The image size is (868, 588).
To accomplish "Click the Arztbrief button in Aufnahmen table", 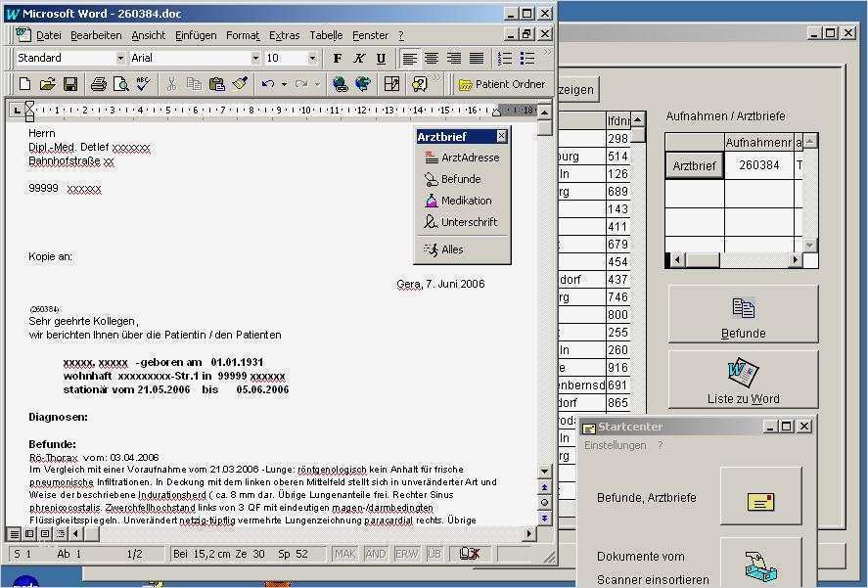I will (694, 165).
